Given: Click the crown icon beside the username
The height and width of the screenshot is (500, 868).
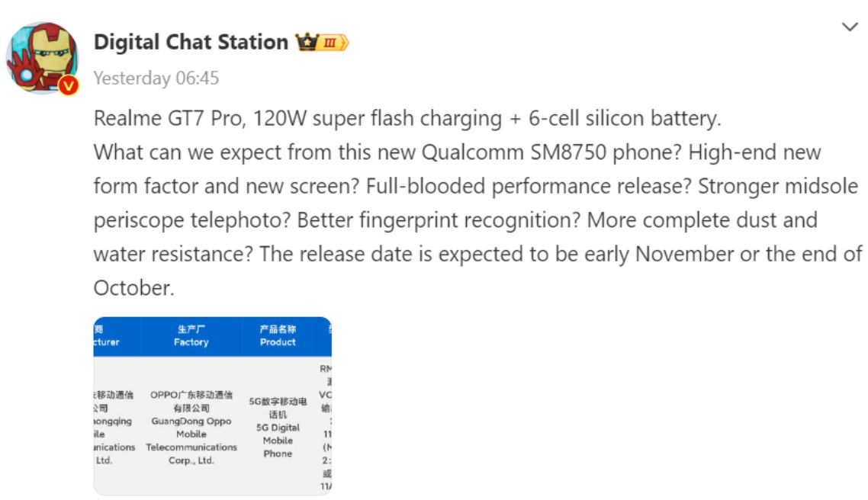Looking at the screenshot, I should [x=307, y=42].
